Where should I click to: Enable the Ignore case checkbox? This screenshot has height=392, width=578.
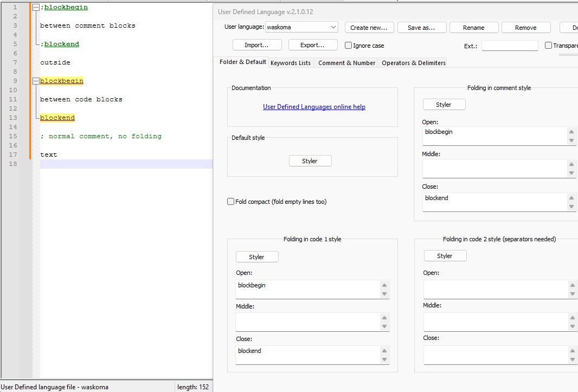349,46
